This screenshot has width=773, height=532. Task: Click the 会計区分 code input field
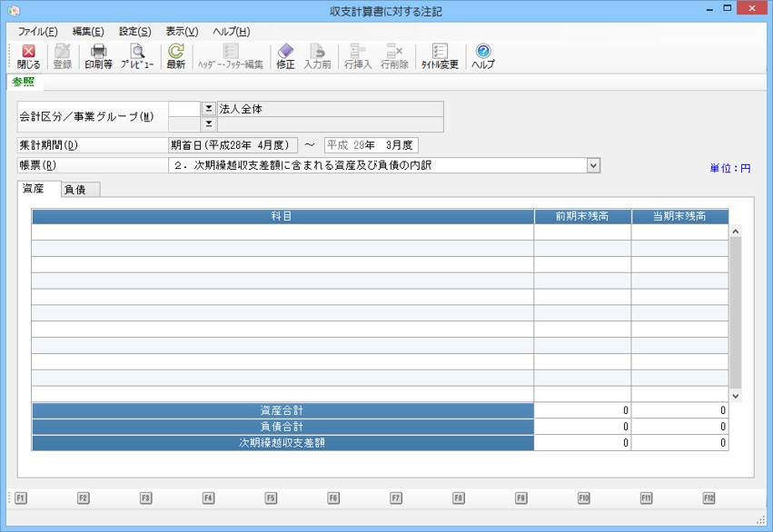click(x=183, y=108)
